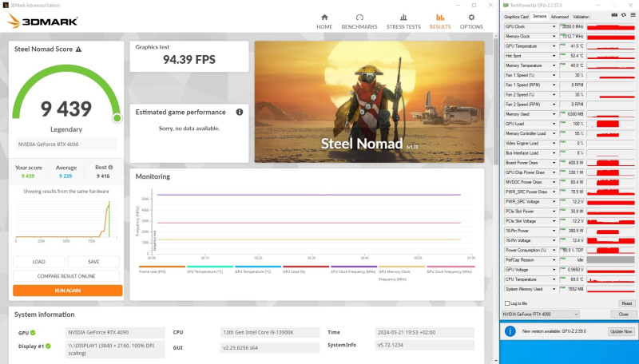Click the warning triangle beside Steel Nomad Score
The image size is (639, 364).
(78, 49)
